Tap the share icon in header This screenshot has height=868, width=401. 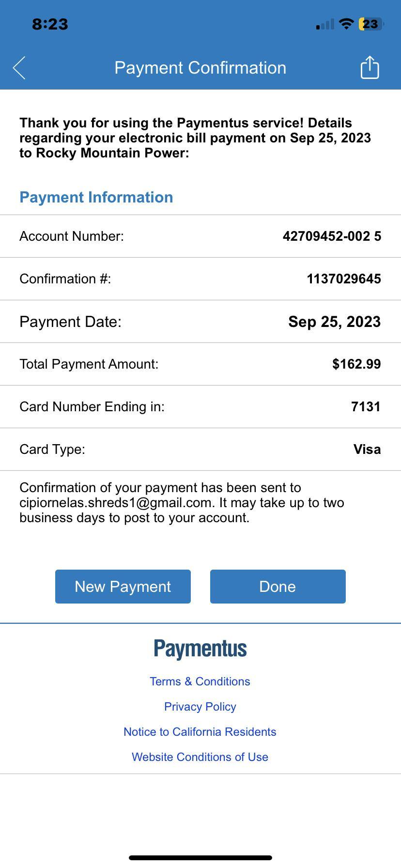(x=370, y=67)
